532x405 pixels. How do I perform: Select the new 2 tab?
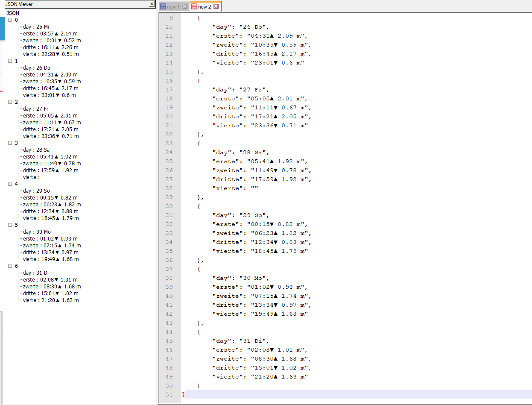click(x=205, y=6)
